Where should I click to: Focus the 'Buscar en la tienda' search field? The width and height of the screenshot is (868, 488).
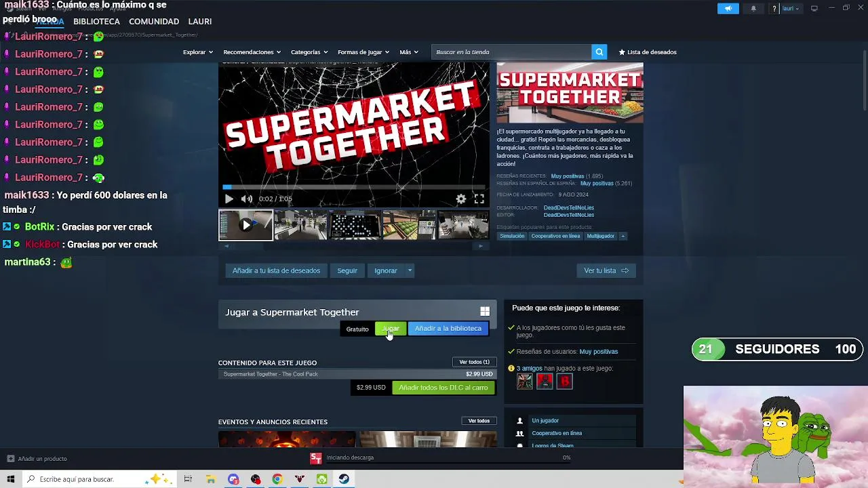[x=511, y=52]
